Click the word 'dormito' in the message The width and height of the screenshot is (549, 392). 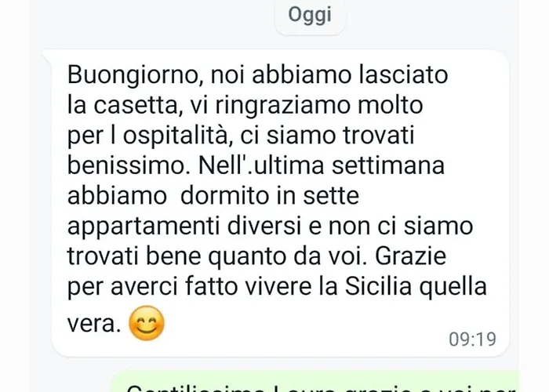click(x=226, y=196)
